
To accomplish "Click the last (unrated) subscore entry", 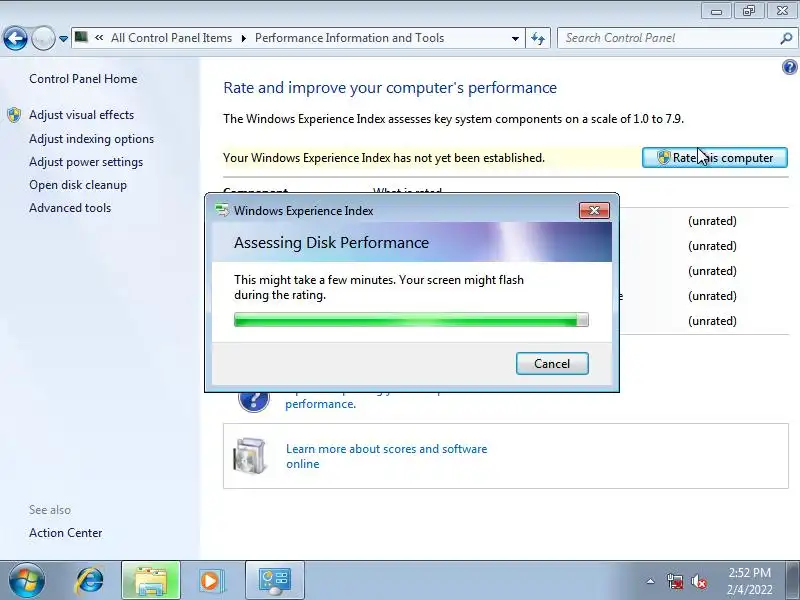I will [712, 321].
